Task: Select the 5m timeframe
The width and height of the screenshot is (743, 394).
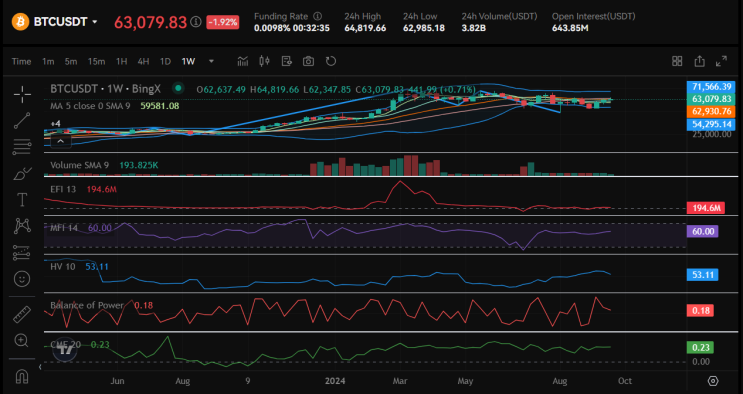Action: [x=71, y=61]
